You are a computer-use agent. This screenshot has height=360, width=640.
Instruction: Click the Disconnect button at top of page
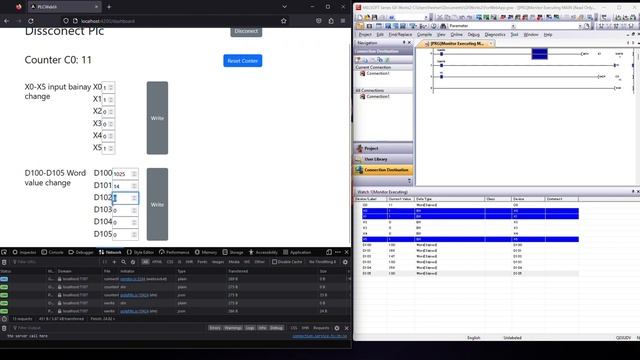pyautogui.click(x=246, y=31)
